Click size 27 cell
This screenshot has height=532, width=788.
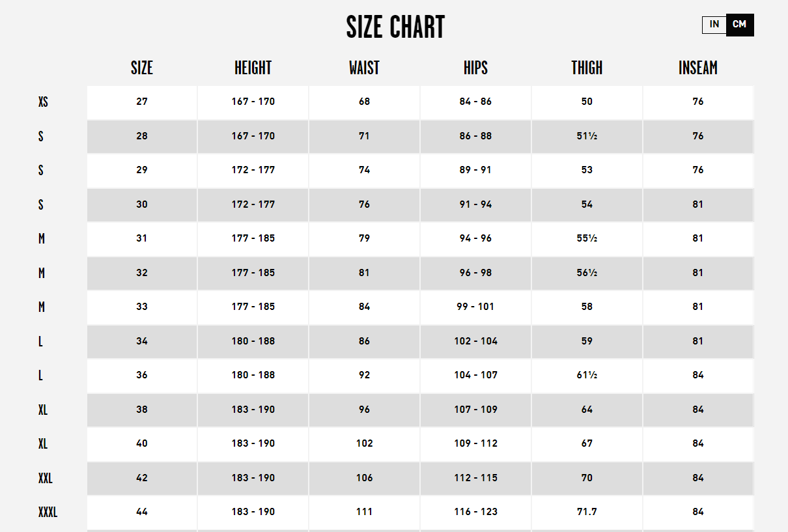pos(142,102)
